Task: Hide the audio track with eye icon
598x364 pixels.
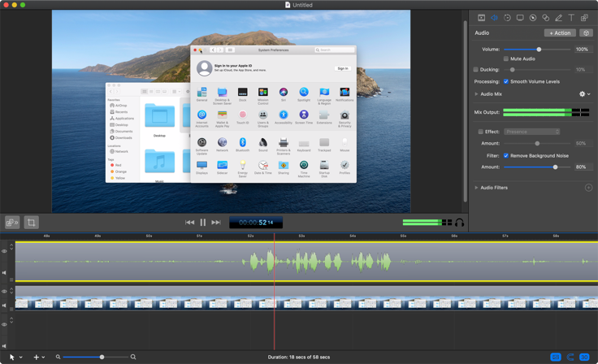Action: click(x=4, y=251)
